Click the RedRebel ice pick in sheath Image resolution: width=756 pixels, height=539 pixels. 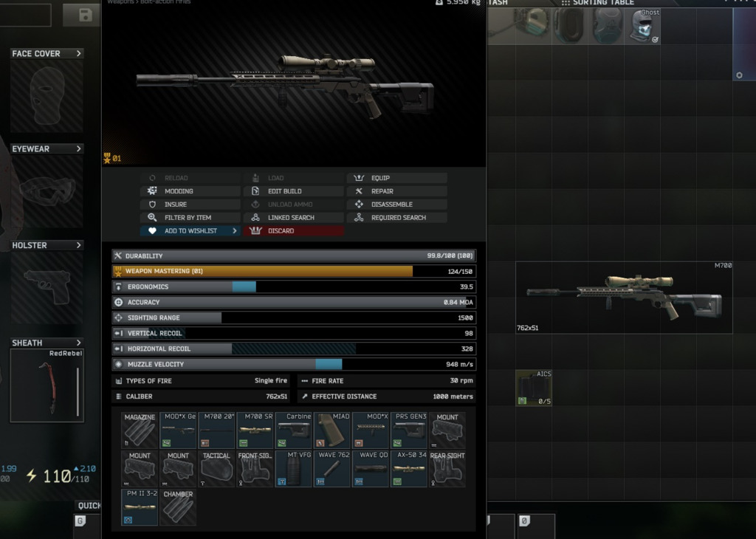tap(47, 386)
